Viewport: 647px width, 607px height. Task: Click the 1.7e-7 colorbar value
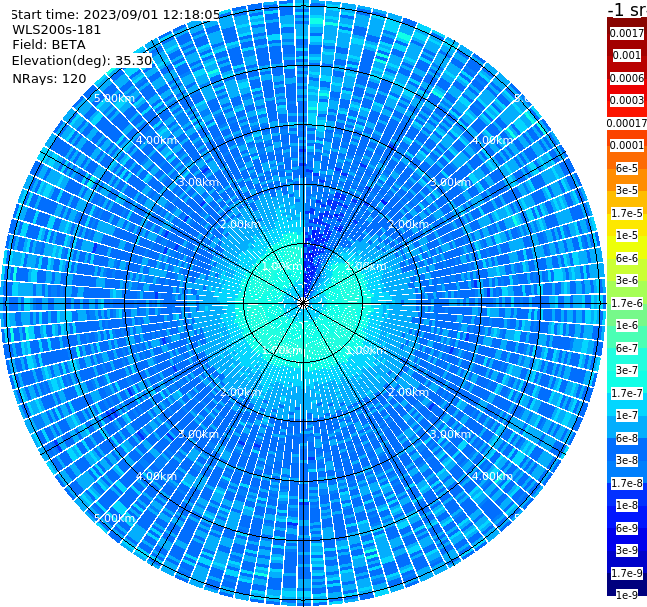(627, 393)
